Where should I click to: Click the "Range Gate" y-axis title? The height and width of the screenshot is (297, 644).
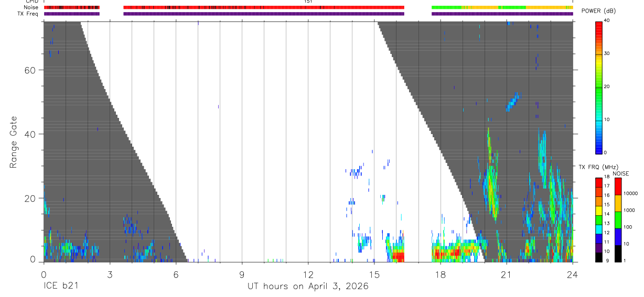[x=13, y=142]
